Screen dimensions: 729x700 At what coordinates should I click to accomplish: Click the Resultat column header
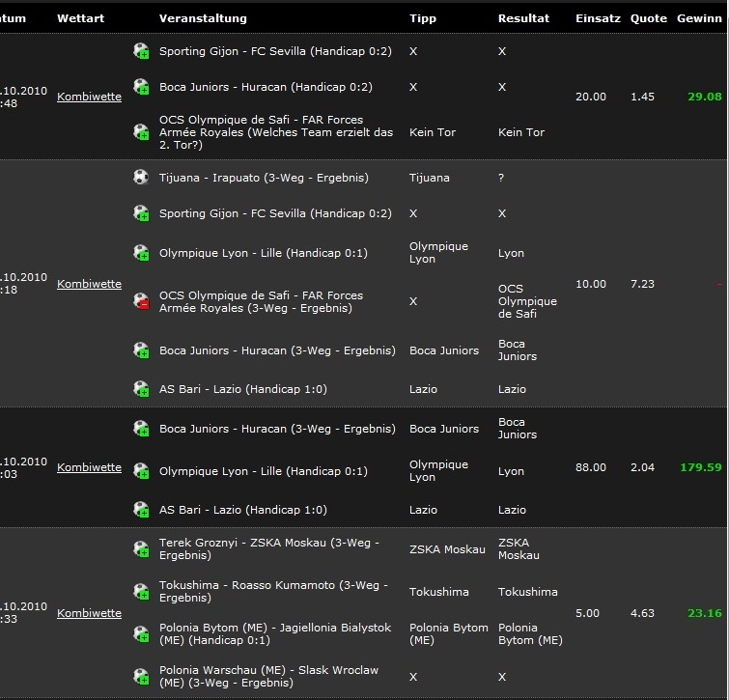click(523, 18)
